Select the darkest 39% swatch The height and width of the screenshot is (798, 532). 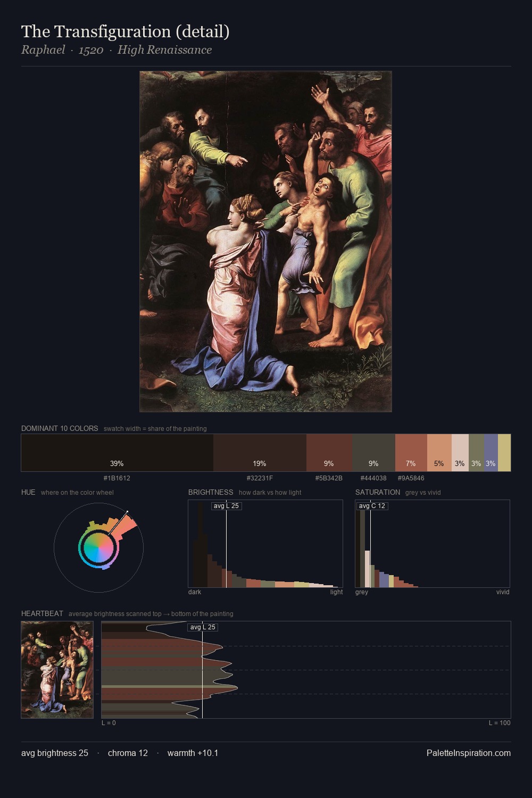(x=117, y=453)
